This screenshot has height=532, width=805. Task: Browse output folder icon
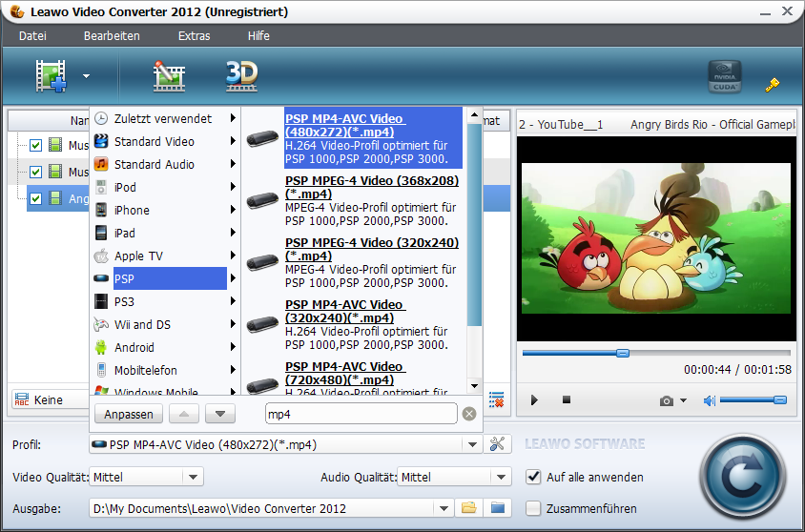coord(468,508)
